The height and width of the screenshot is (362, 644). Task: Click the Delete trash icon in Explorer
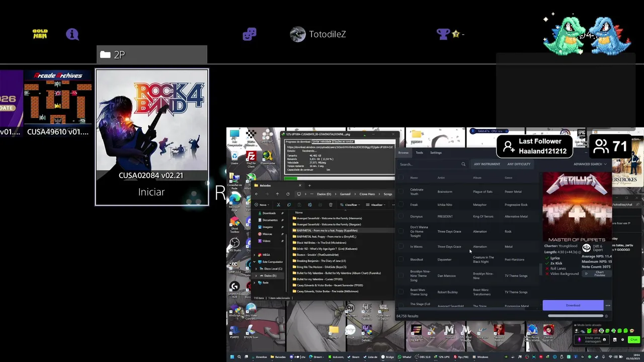(x=331, y=205)
